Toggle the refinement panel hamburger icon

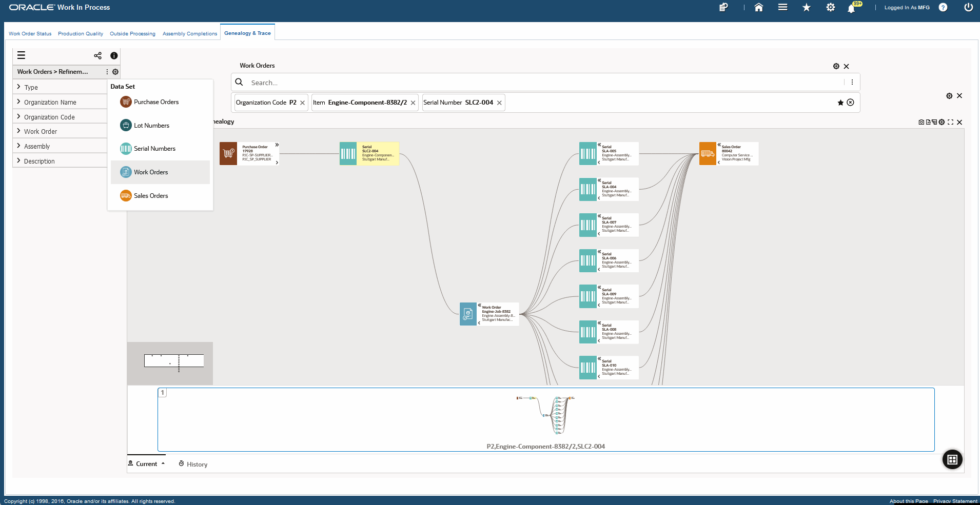tap(21, 55)
